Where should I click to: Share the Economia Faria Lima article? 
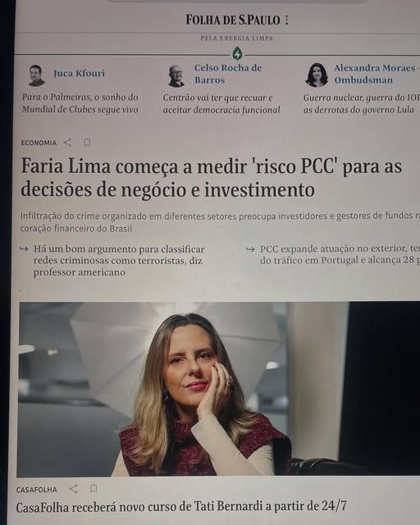pyautogui.click(x=67, y=143)
